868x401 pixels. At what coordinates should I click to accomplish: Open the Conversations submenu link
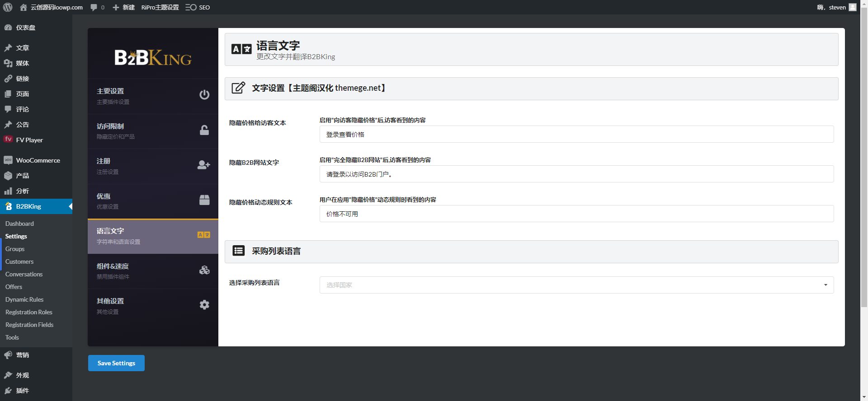[x=24, y=274]
